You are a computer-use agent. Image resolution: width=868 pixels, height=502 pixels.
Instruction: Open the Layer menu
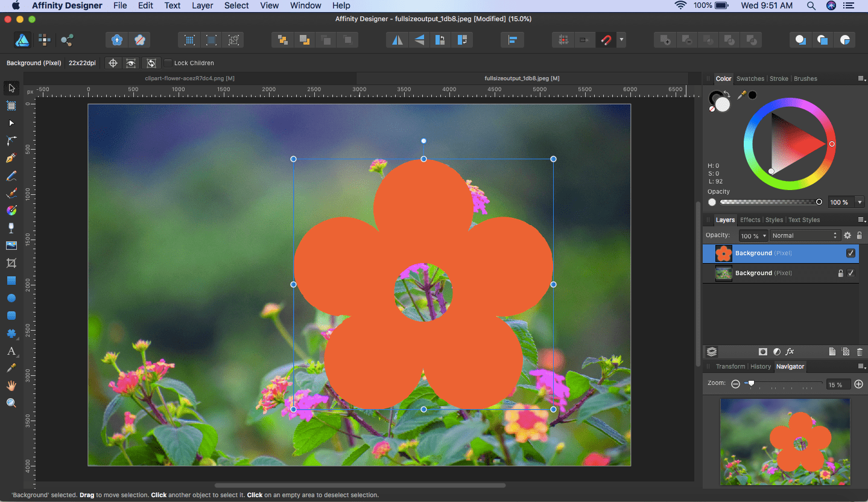pos(202,5)
